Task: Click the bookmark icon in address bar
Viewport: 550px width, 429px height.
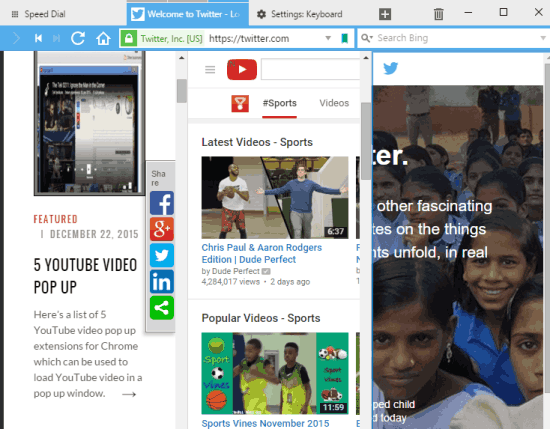Action: 344,38
